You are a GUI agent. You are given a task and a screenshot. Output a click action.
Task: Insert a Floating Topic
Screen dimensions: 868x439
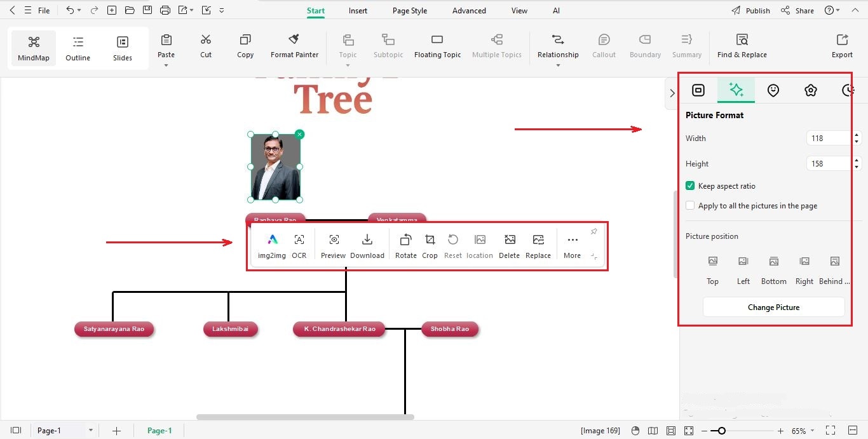point(437,46)
